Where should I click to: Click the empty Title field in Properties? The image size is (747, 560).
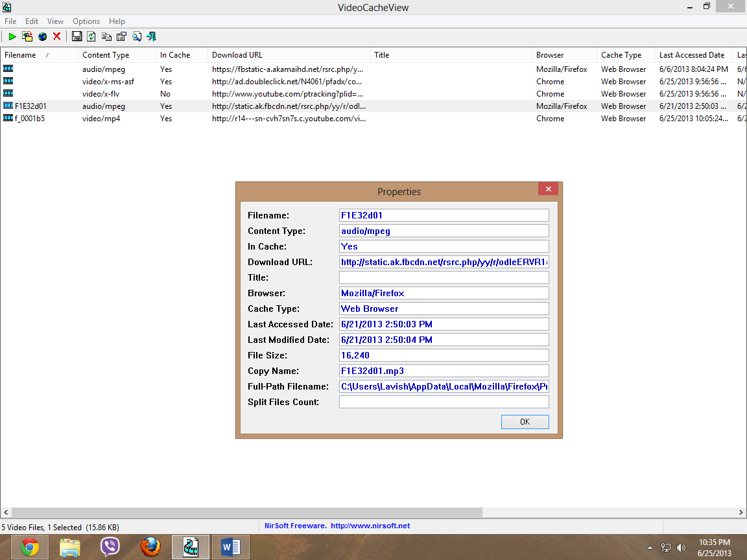[444, 277]
